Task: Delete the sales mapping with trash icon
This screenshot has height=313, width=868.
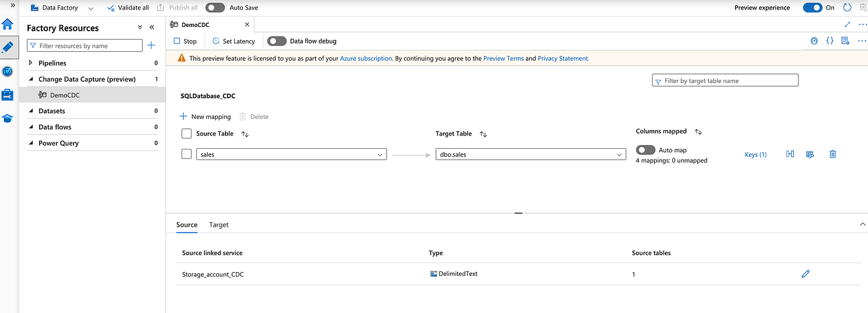Action: (832, 154)
